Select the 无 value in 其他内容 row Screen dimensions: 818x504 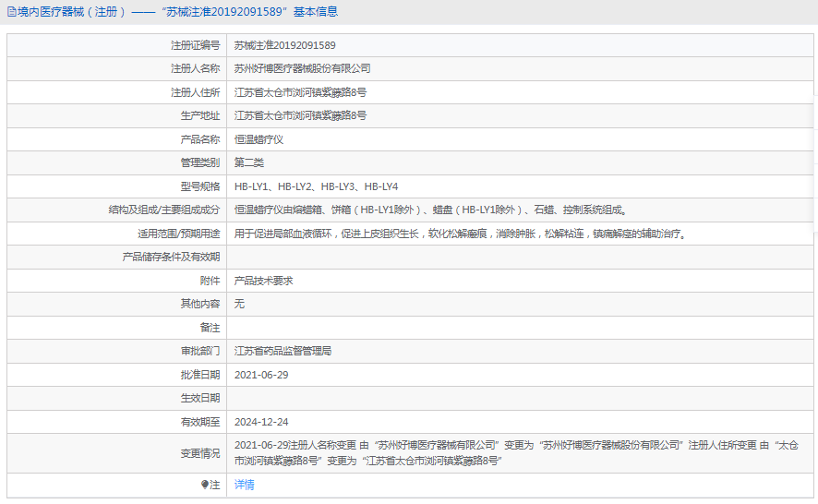[x=239, y=304]
